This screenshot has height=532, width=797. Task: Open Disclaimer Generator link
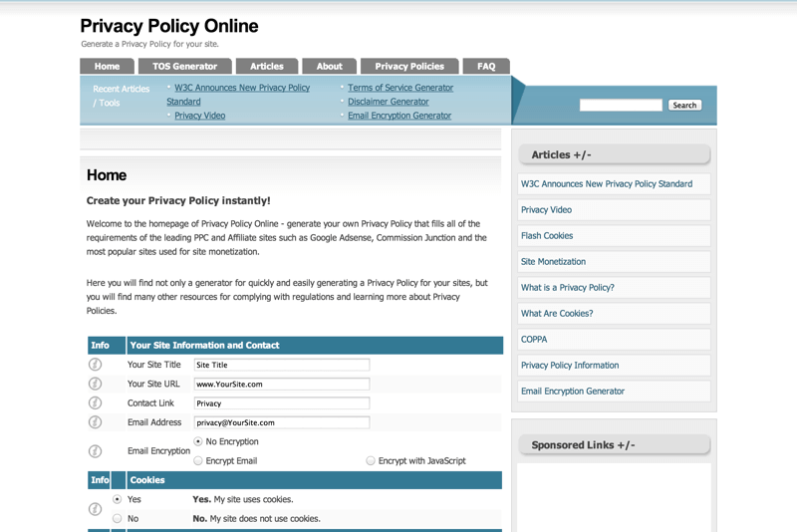[389, 102]
